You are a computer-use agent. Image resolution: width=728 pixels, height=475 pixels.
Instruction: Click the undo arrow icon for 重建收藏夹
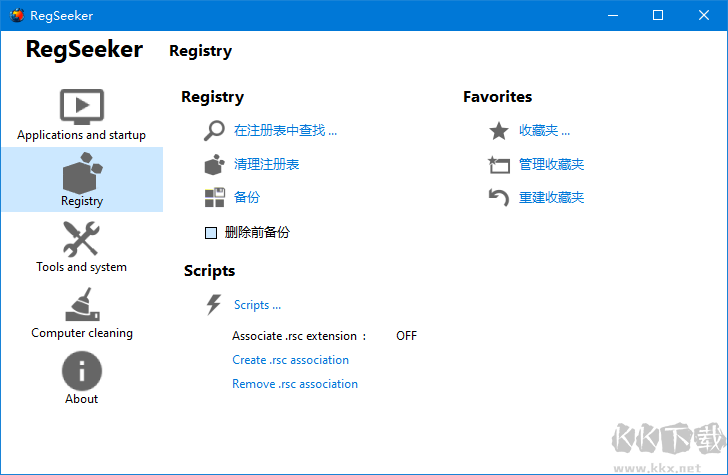[499, 197]
